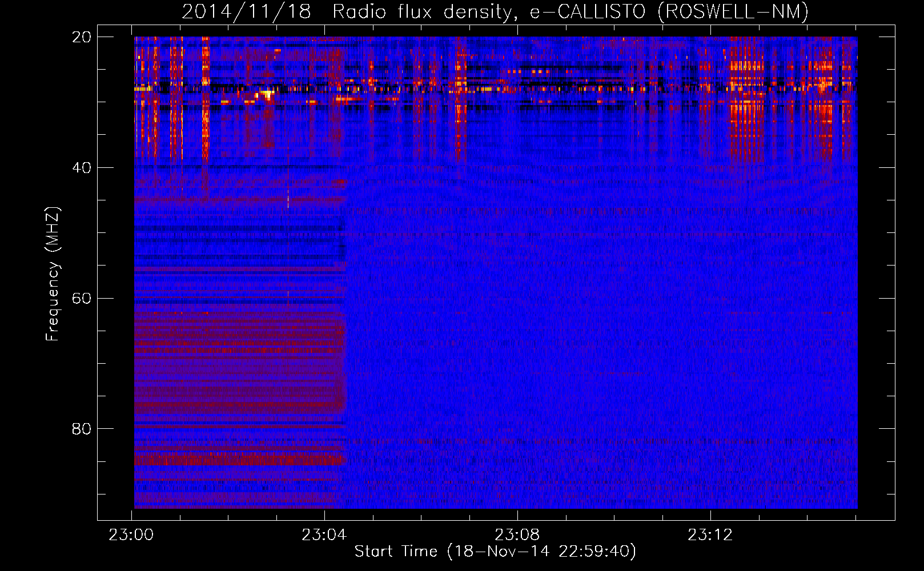Click the 'Start Time (18-Nov-14 22:59:40)' label

tap(495, 552)
